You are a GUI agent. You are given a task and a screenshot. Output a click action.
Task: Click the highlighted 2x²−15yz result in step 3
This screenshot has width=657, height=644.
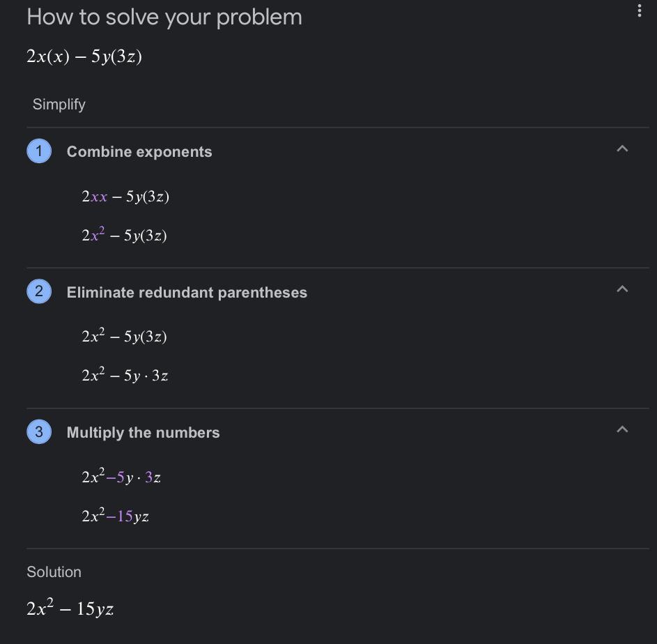point(115,515)
